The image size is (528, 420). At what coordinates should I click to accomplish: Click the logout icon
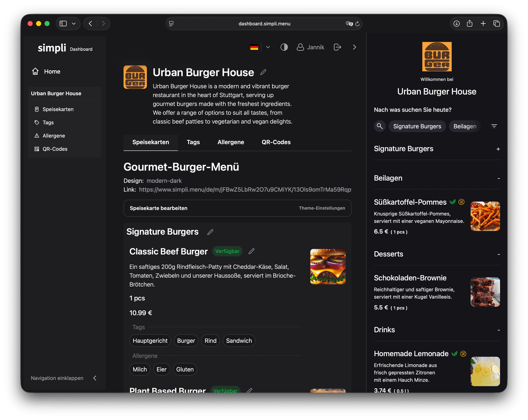coord(337,47)
